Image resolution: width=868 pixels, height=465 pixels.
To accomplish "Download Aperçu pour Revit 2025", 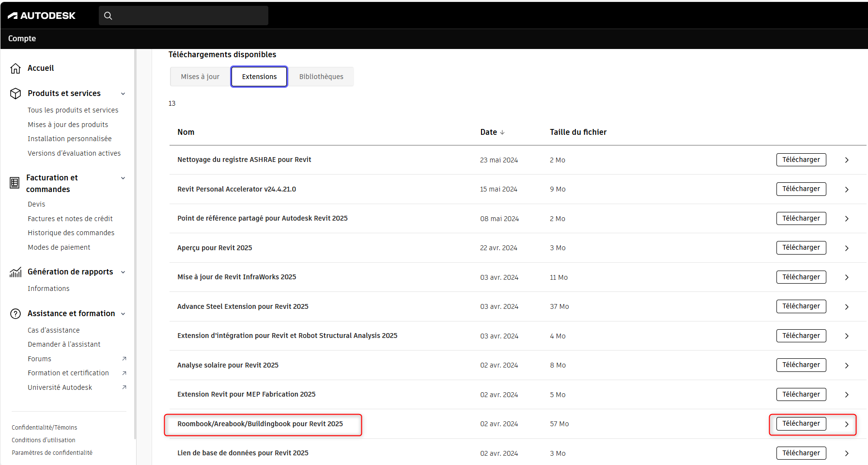I will [x=801, y=248].
